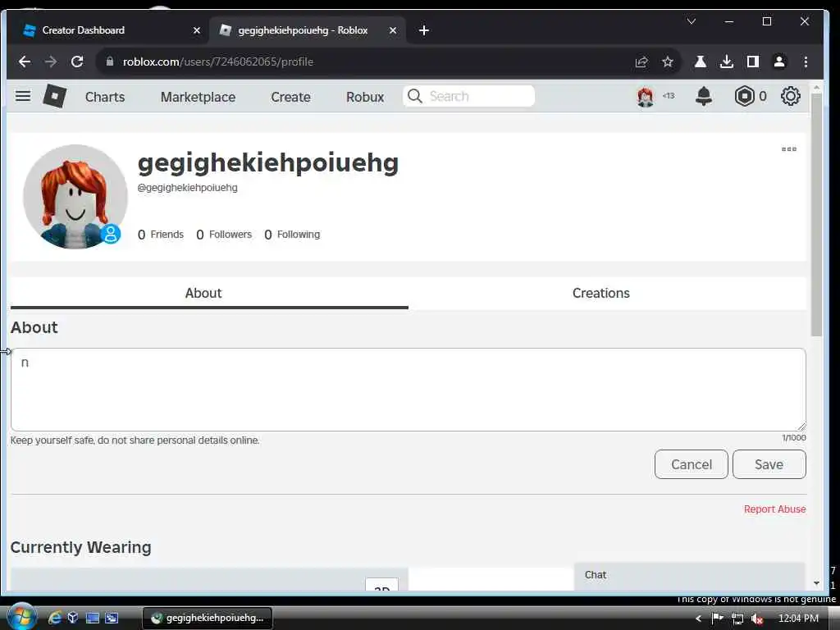Image resolution: width=840 pixels, height=630 pixels.
Task: Open Chrome profile account icon
Action: click(x=779, y=62)
